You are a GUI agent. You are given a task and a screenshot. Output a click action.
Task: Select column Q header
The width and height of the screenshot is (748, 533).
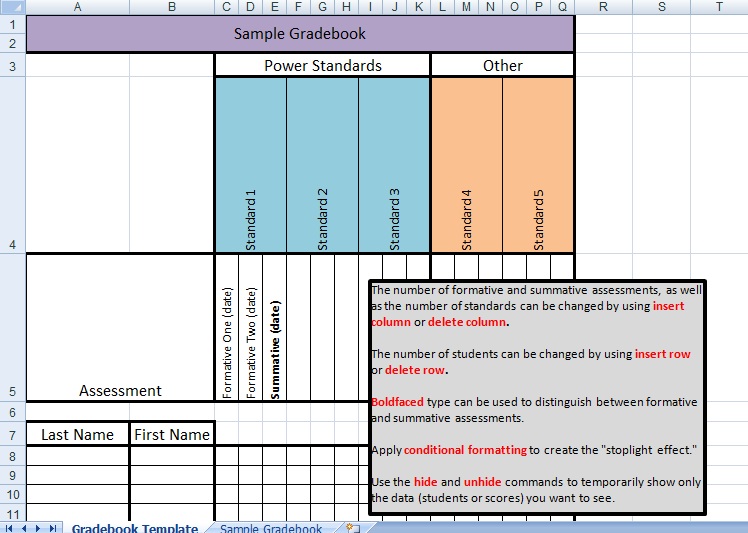click(562, 7)
